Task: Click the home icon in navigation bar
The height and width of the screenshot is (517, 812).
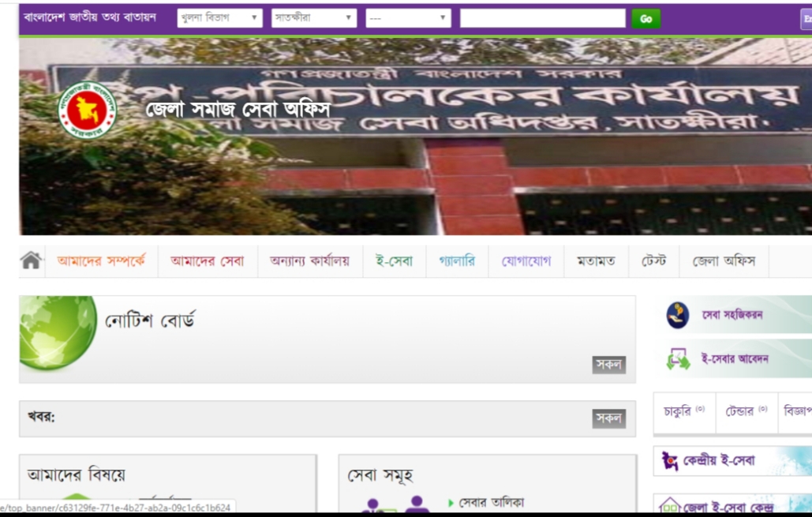Action: pyautogui.click(x=31, y=261)
